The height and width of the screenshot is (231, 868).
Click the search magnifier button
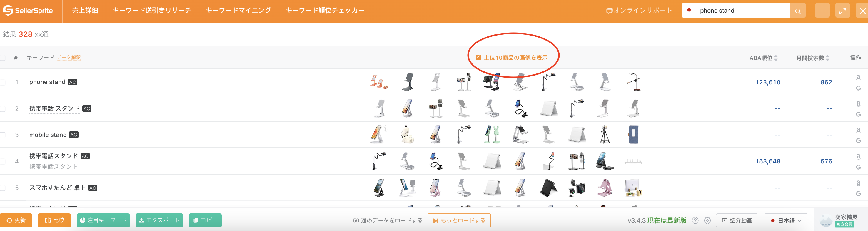[x=797, y=11]
